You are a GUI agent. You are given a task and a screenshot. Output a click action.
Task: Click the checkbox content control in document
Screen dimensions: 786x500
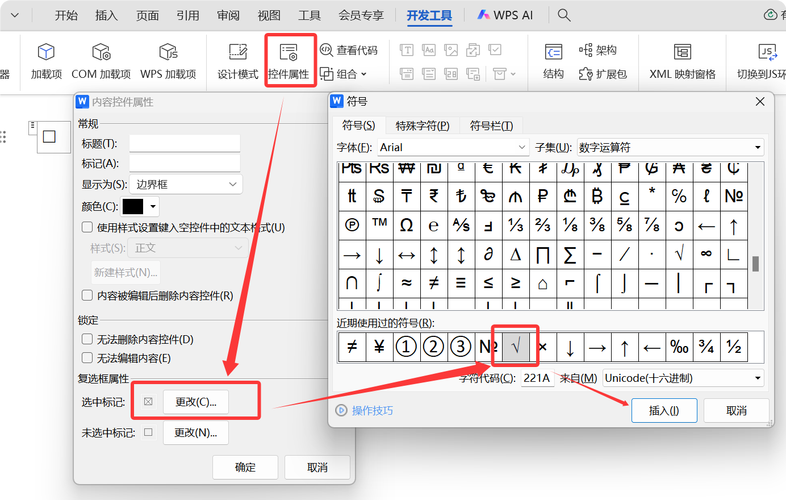pos(49,136)
